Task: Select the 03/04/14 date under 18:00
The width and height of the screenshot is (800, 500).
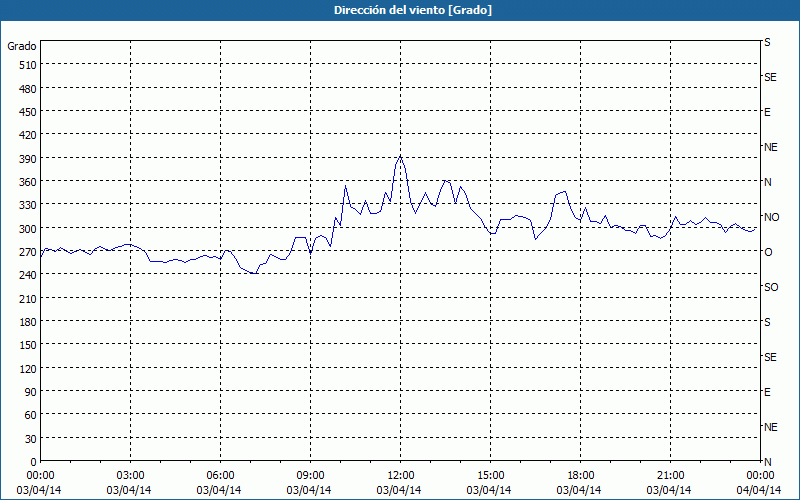Action: [579, 490]
